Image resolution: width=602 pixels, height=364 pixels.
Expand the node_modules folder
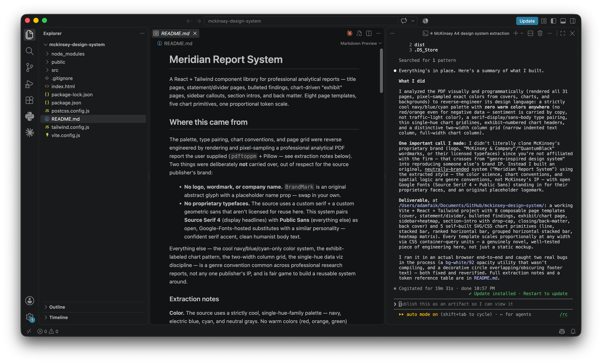tap(68, 54)
